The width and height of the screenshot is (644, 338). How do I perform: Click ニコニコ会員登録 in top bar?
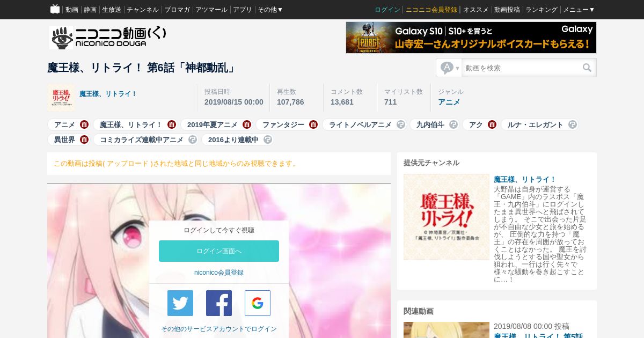click(431, 10)
